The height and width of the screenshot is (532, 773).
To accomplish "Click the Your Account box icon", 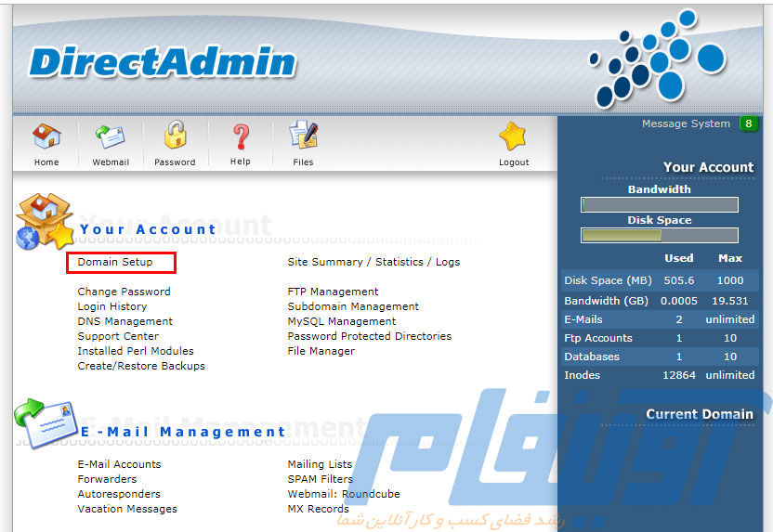I will (x=45, y=221).
